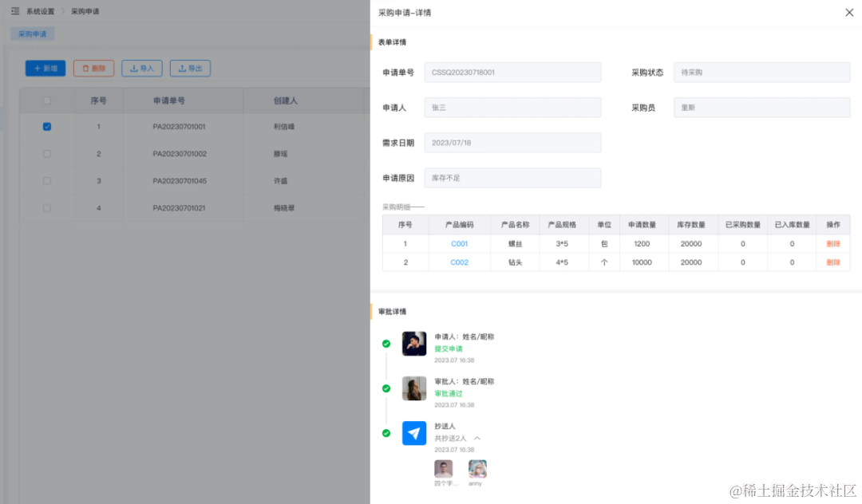This screenshot has width=862, height=504.
Task: Check the row for PA20230701021
Action: (x=47, y=208)
